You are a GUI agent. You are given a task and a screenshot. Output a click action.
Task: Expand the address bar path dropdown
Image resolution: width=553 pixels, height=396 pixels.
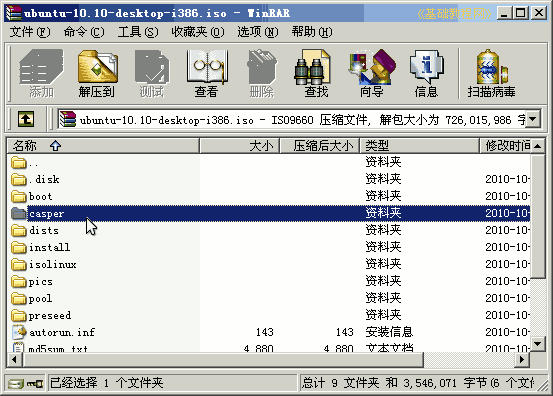(533, 119)
